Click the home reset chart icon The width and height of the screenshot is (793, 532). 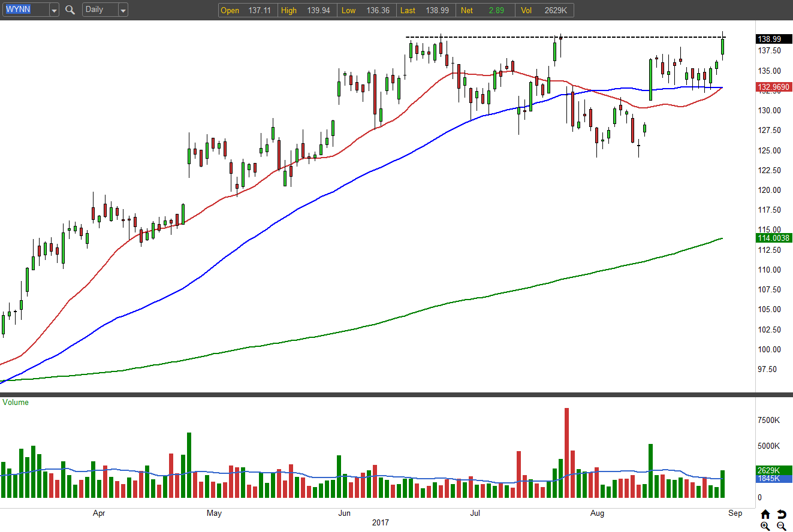tap(765, 514)
